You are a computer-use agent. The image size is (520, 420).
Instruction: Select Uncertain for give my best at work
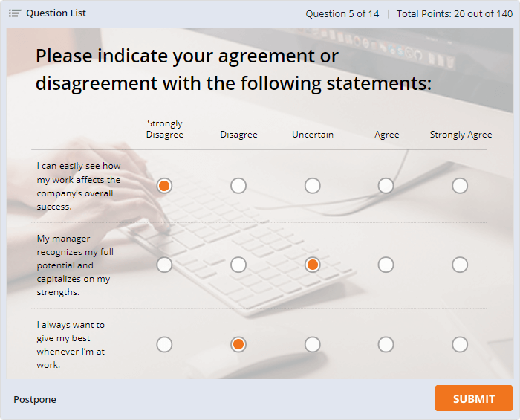[x=313, y=344]
